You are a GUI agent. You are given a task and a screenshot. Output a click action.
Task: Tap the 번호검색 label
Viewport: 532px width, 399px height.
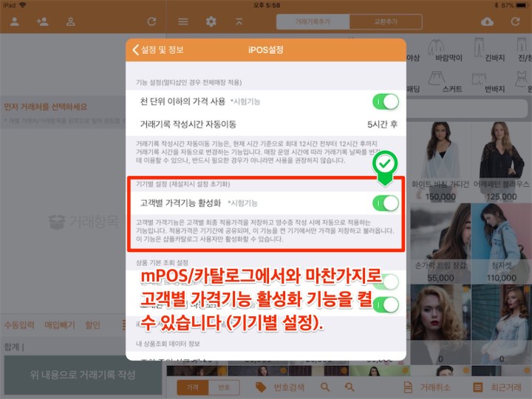(289, 387)
